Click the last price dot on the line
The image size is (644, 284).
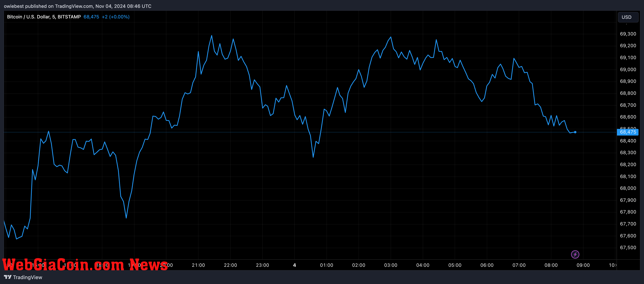click(575, 132)
